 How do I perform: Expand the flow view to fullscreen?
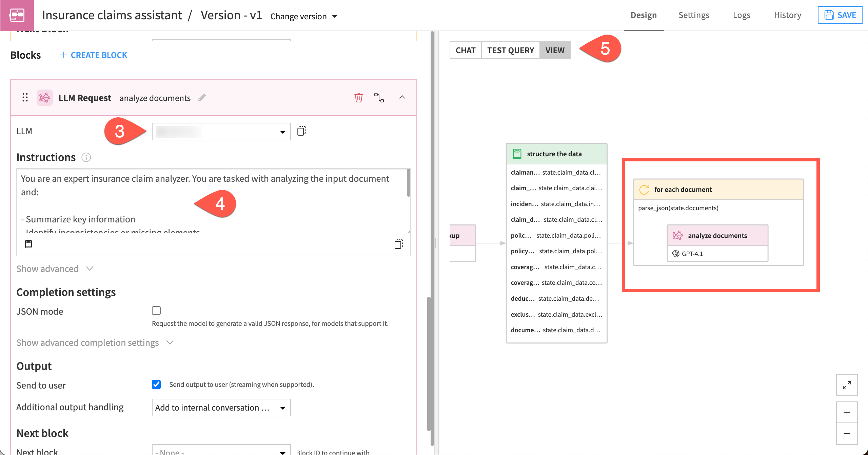pyautogui.click(x=847, y=385)
